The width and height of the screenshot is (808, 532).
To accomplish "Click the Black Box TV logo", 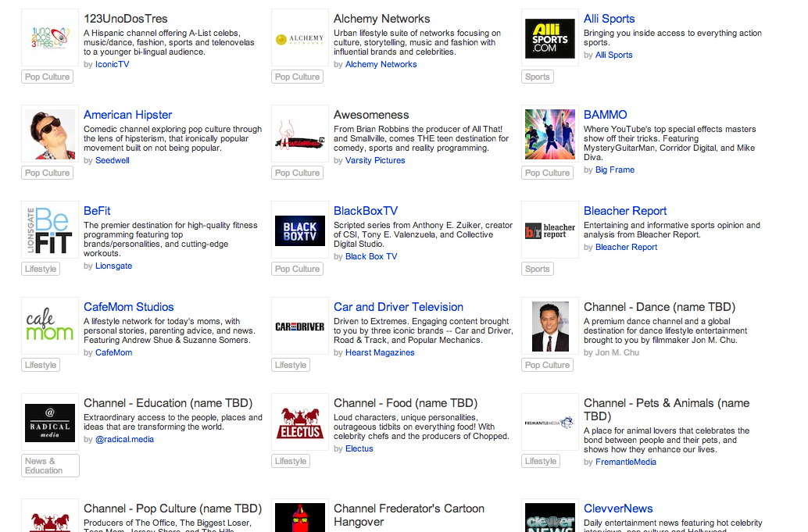I will coord(300,230).
